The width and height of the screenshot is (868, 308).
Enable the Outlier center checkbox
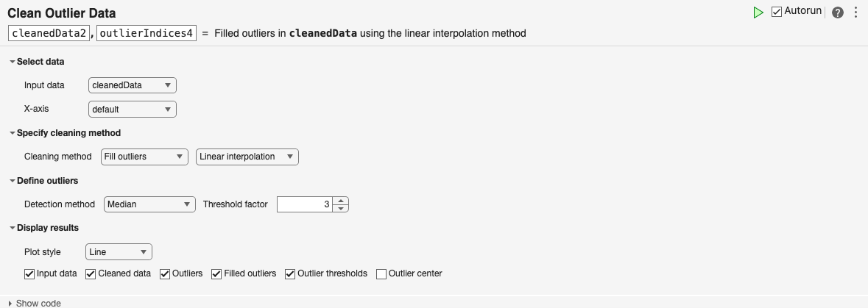pos(381,273)
